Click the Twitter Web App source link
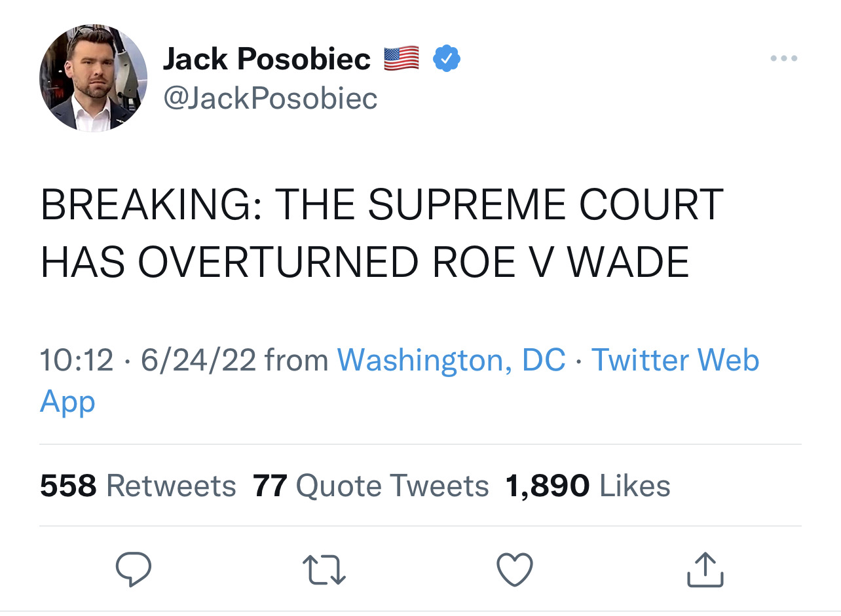Viewport: 841px width, 616px height. point(400,380)
